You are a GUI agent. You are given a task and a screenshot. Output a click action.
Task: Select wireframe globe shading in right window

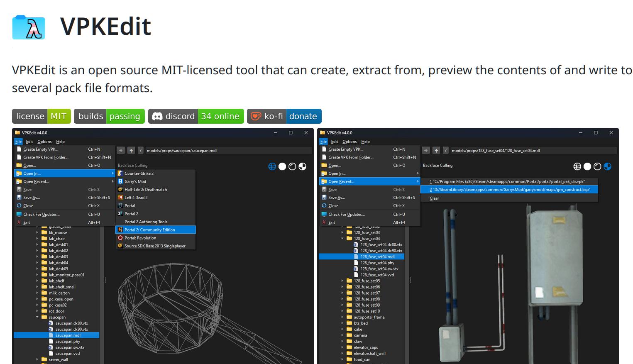[x=577, y=166]
